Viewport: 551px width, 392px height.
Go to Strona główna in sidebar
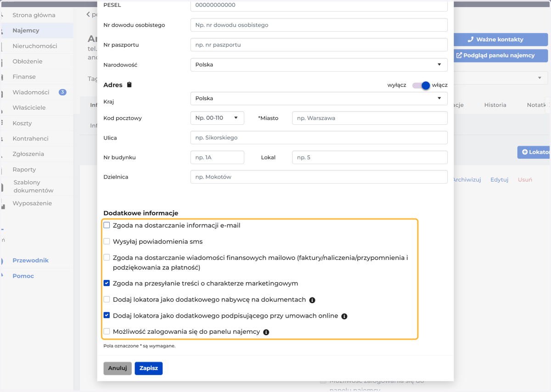click(x=34, y=15)
